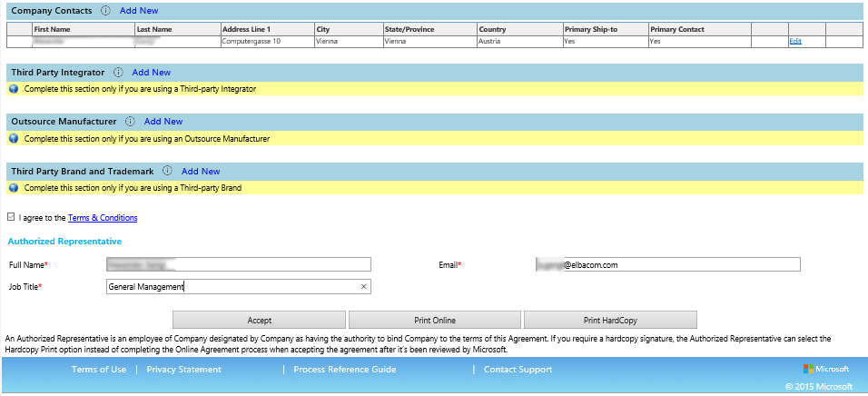This screenshot has width=868, height=396.
Task: Add new Third Party Brand and Trademark
Action: 201,171
